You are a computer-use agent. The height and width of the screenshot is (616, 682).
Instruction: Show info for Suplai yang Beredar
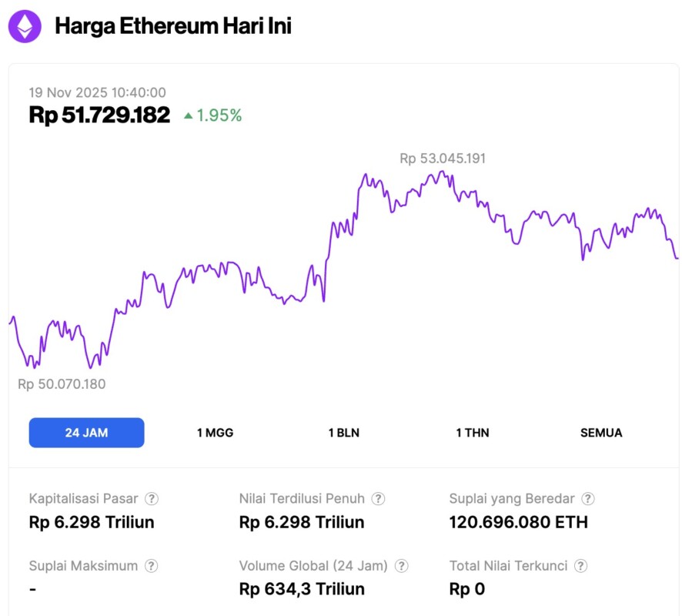point(588,499)
